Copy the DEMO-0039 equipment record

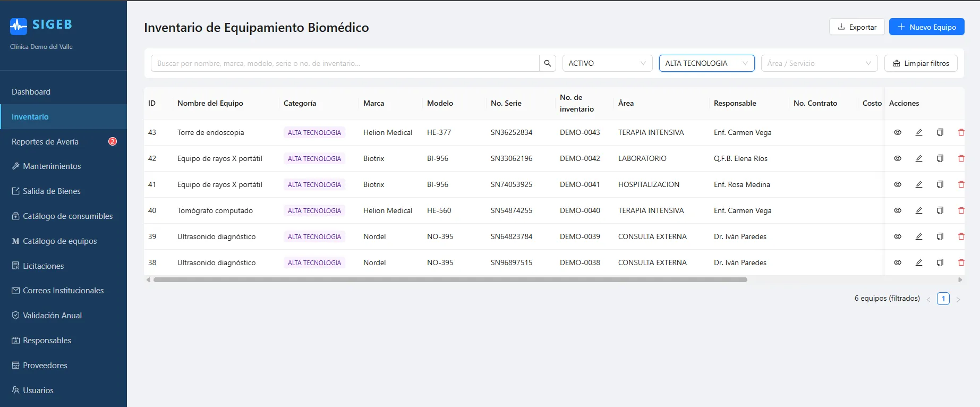[940, 236]
